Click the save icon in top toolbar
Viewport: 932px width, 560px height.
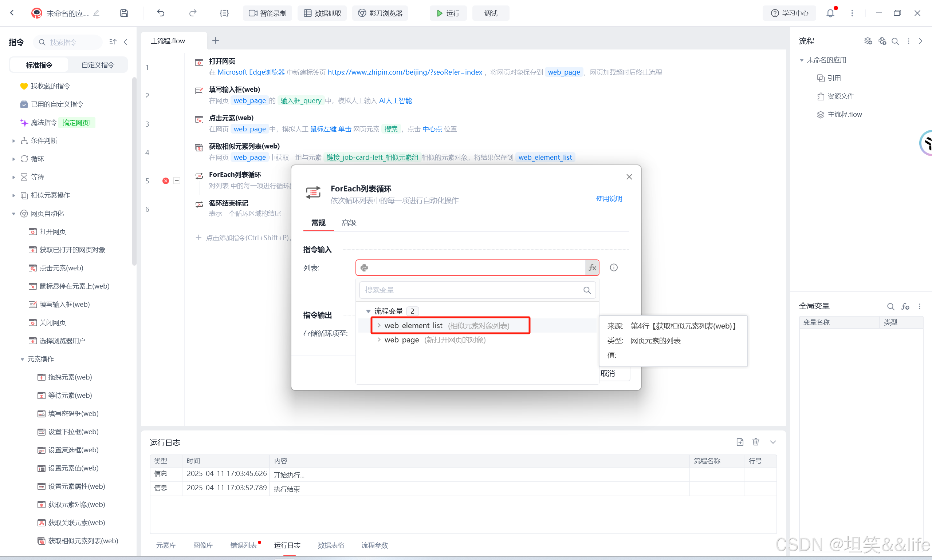[x=124, y=13]
